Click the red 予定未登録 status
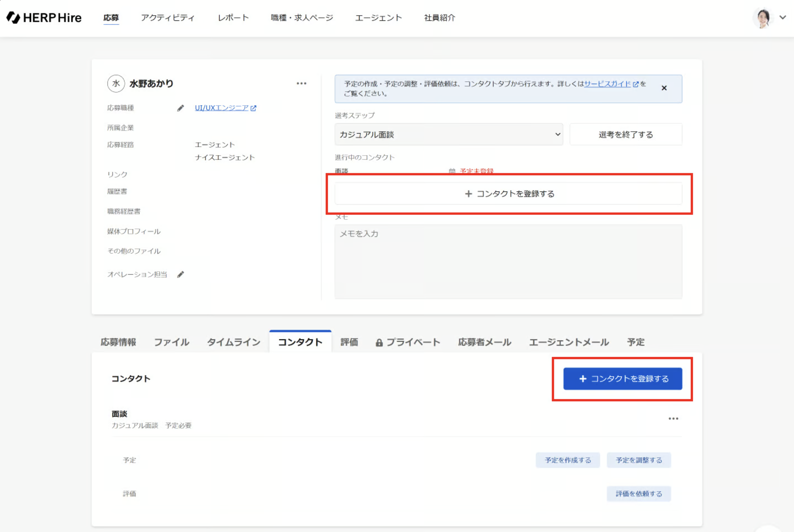Screen dimensions: 794x532 [x=476, y=171]
